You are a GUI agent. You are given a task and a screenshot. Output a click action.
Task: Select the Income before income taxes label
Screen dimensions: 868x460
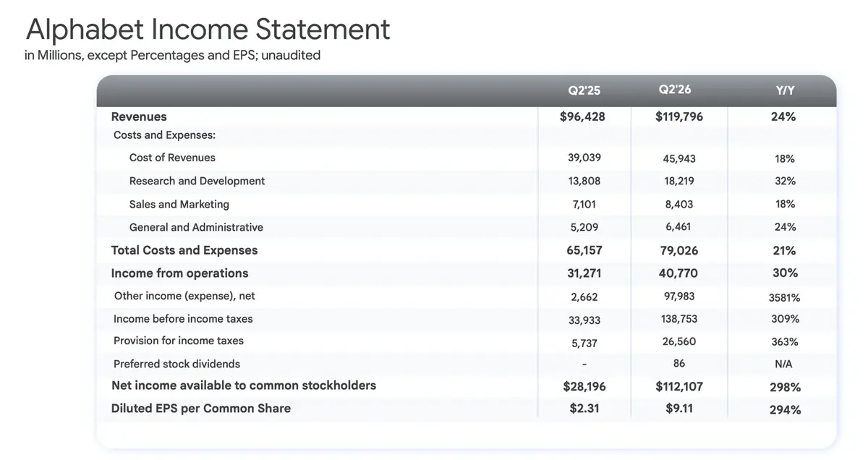click(x=183, y=318)
